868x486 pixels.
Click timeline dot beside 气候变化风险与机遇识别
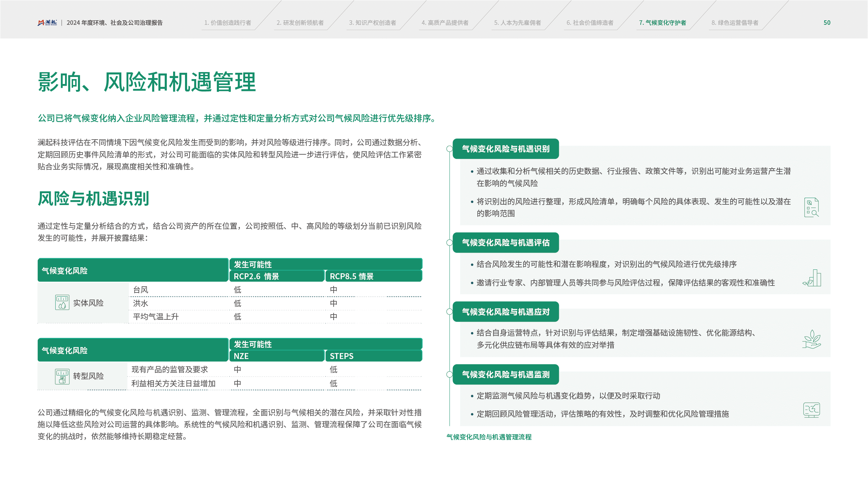click(x=450, y=149)
